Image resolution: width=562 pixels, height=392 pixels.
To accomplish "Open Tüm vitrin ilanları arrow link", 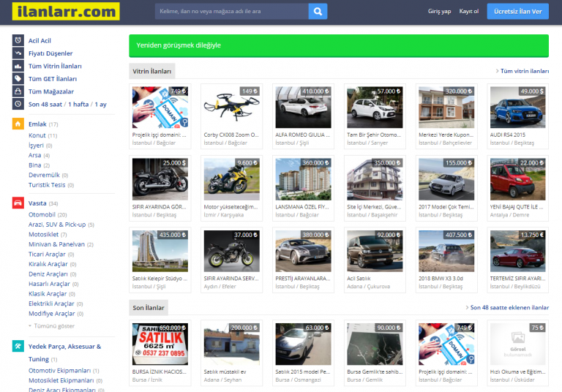I will pyautogui.click(x=522, y=72).
